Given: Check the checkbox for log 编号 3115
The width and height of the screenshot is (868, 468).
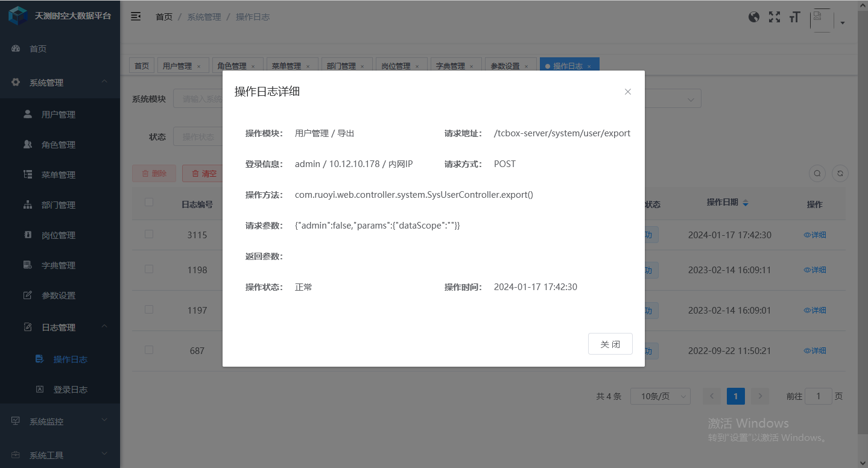Looking at the screenshot, I should [148, 234].
